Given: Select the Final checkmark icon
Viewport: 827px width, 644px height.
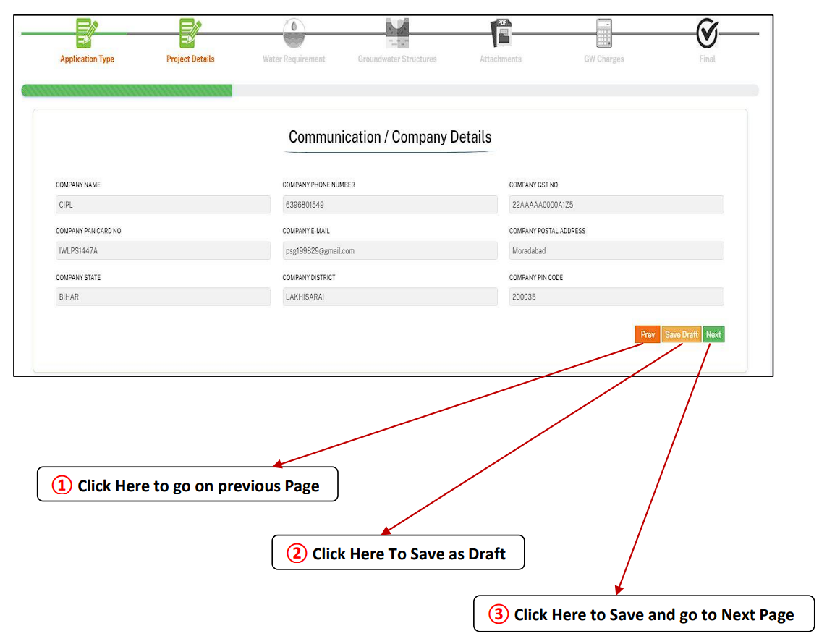Looking at the screenshot, I should click(707, 32).
